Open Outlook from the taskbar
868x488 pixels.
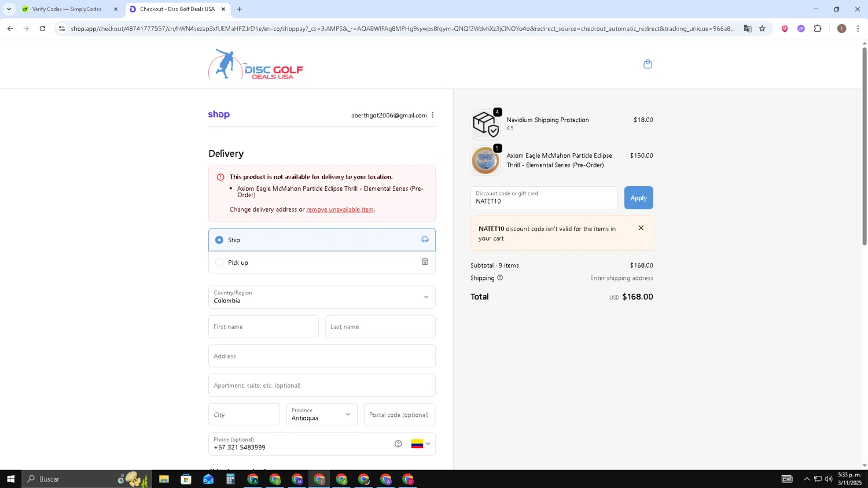coord(208,479)
